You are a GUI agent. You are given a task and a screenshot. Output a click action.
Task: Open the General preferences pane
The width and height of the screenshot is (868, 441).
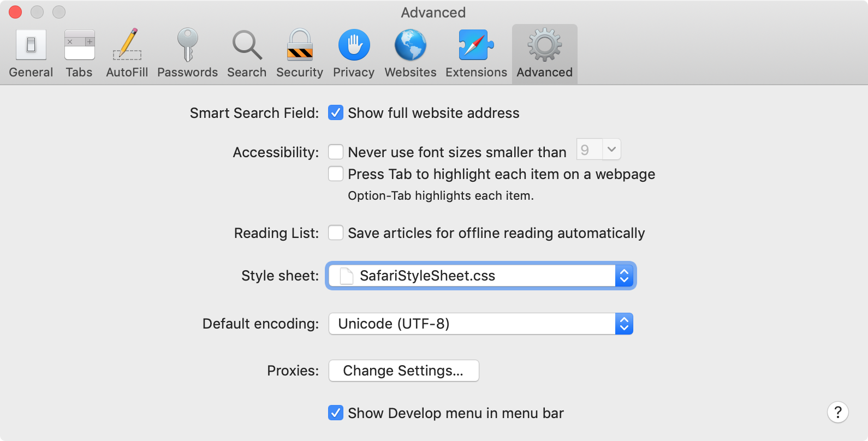pos(31,53)
